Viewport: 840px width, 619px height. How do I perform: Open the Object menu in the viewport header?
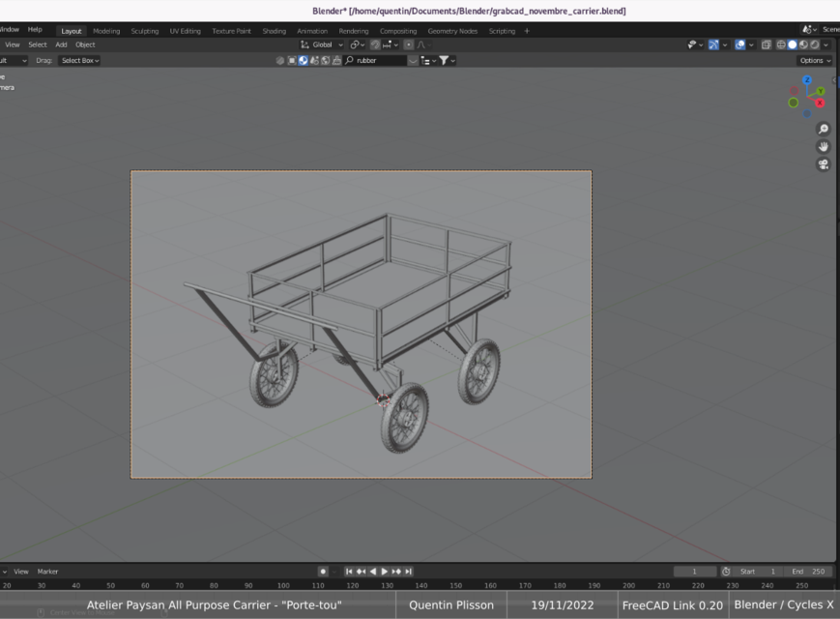tap(83, 44)
